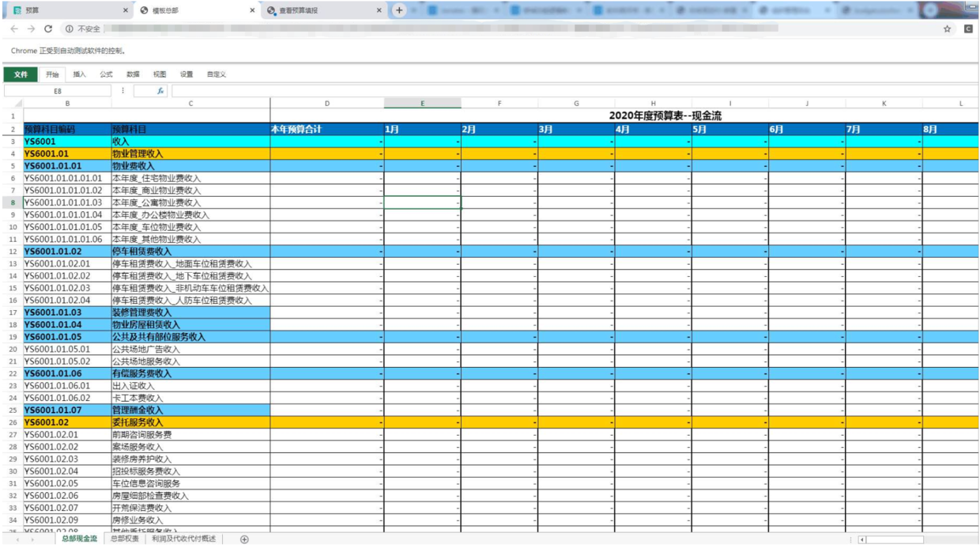This screenshot has height=556, width=980.
Task: Select row header 26
Action: 13,422
